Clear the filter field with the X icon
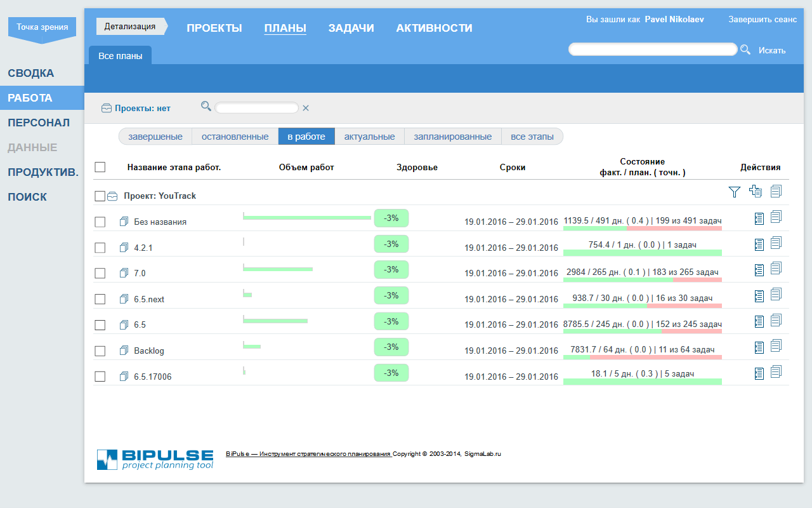 pos(306,108)
